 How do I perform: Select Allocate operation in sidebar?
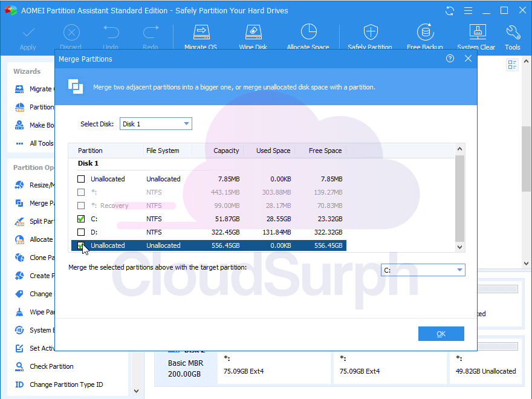point(34,239)
